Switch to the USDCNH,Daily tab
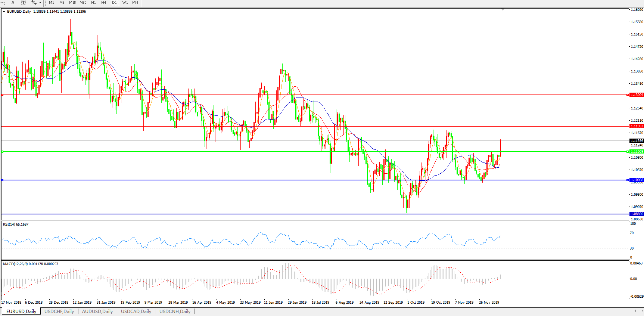 point(175,311)
